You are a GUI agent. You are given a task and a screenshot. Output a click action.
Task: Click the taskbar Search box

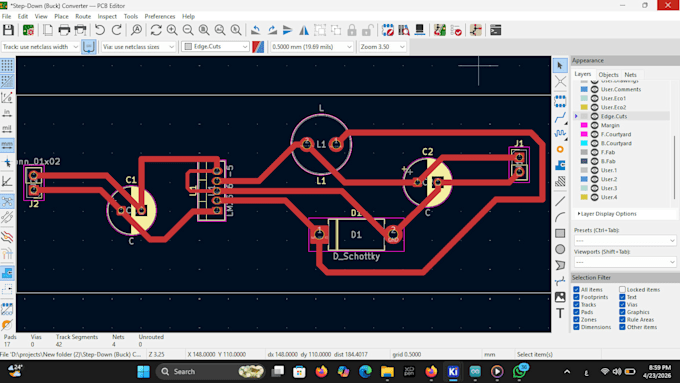pos(210,372)
